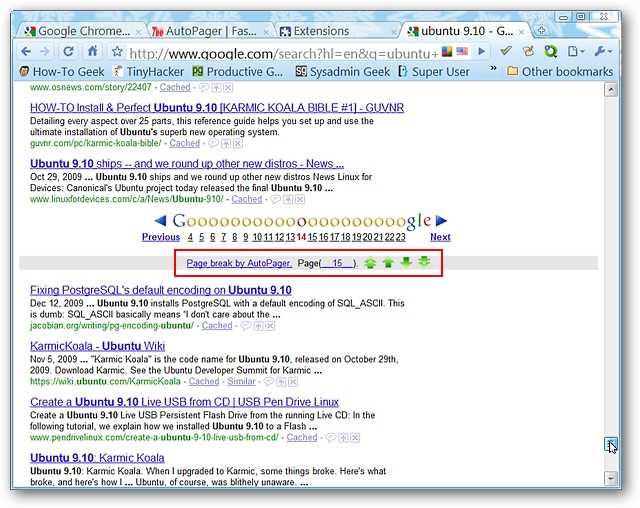Click the scrollbar down arrow
This screenshot has width=640, height=508.
click(611, 478)
